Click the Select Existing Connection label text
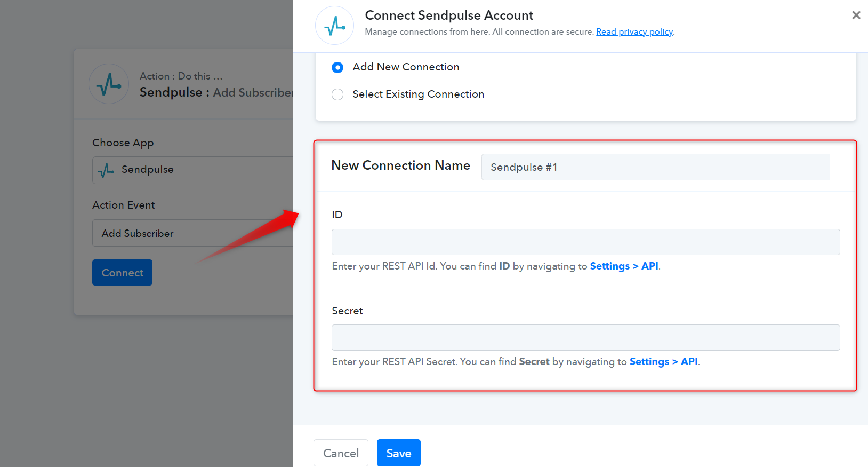Viewport: 868px width, 467px height. point(418,94)
